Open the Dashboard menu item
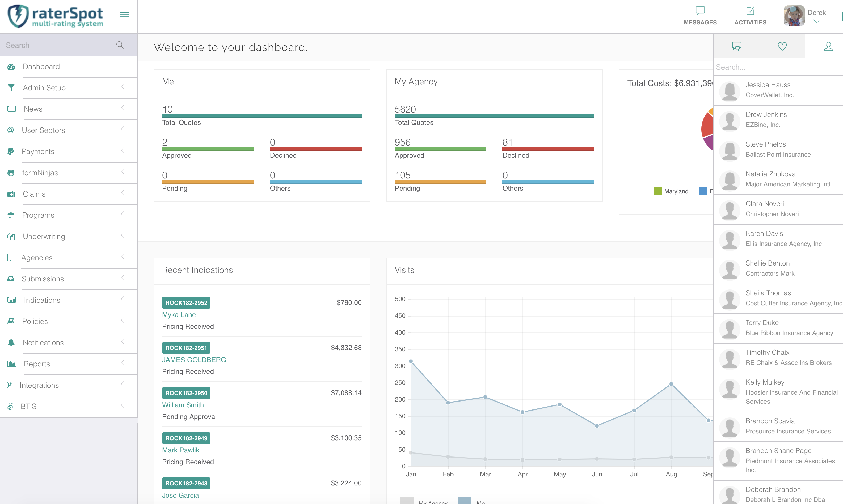The height and width of the screenshot is (504, 843). pos(69,67)
